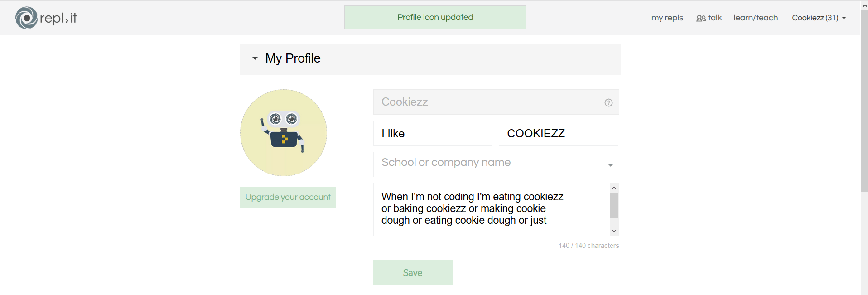
Task: Click the help question mark in username field
Action: (x=608, y=102)
